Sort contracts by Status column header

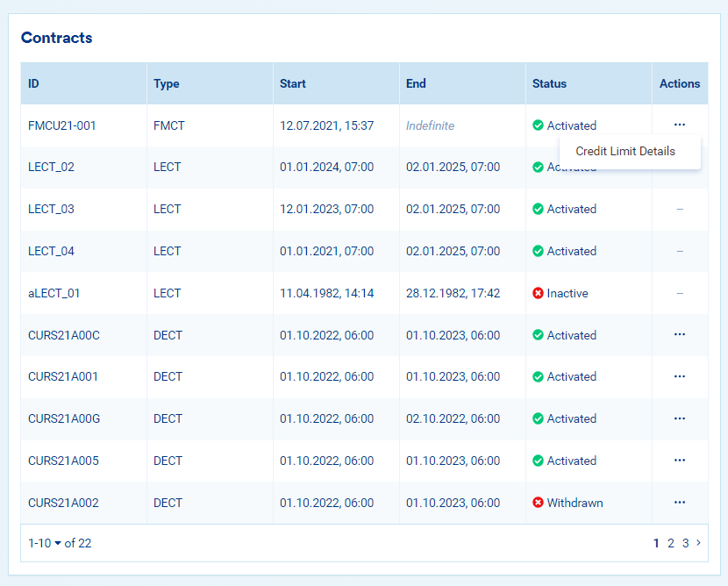[549, 84]
